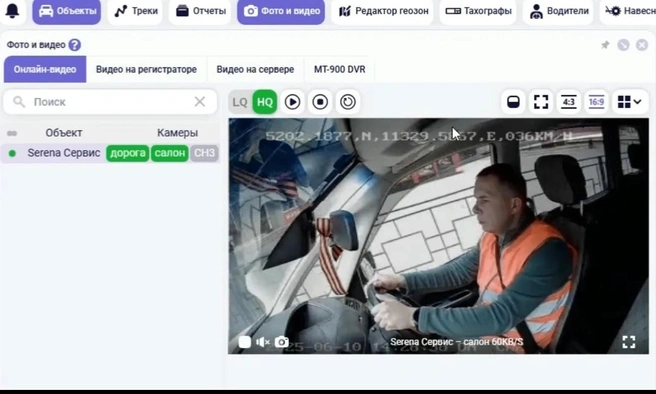The image size is (656, 394).
Task: Open notifications bell icon
Action: [12, 10]
